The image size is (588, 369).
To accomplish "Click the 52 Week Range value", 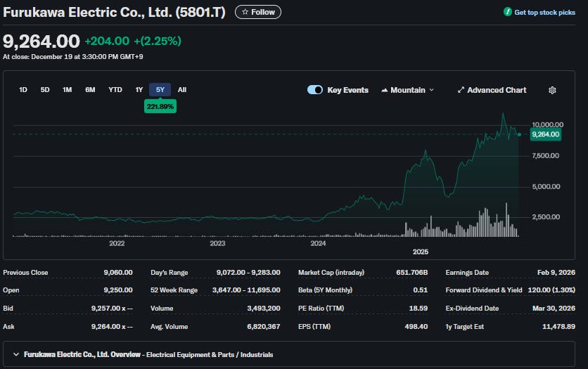I will [x=246, y=290].
